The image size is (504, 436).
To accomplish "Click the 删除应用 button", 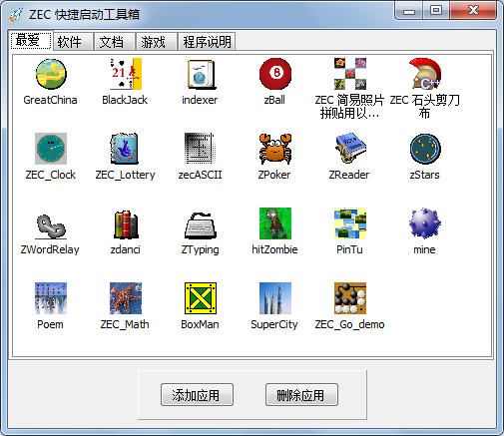I will tap(301, 395).
